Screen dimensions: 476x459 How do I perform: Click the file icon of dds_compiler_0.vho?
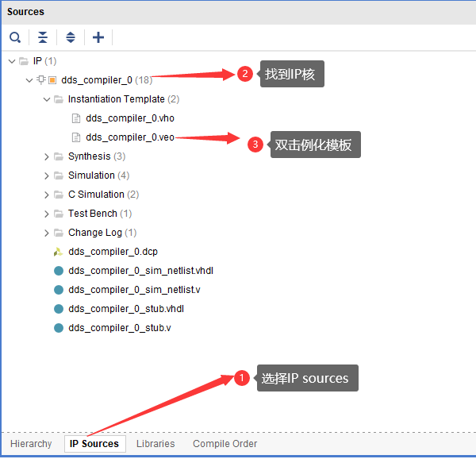[x=76, y=118]
